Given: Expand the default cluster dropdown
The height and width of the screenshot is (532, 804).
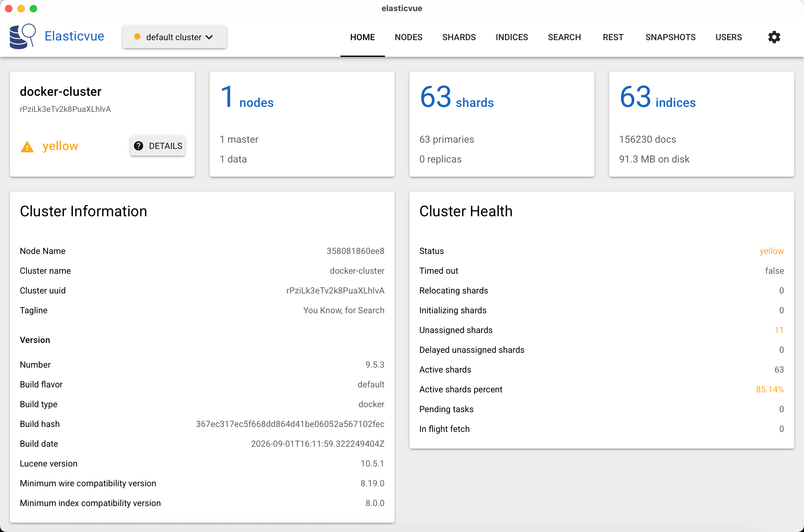Looking at the screenshot, I should [174, 37].
